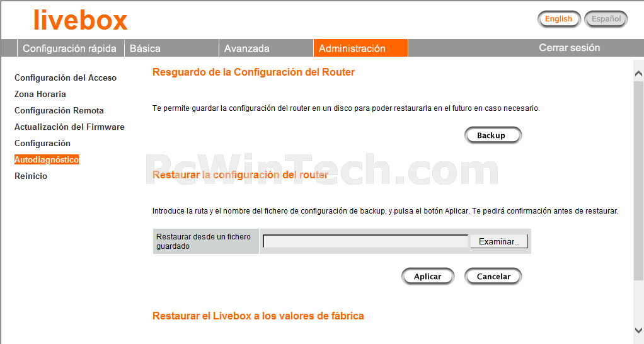Open the Básica tab
The width and height of the screenshot is (644, 344).
(171, 48)
